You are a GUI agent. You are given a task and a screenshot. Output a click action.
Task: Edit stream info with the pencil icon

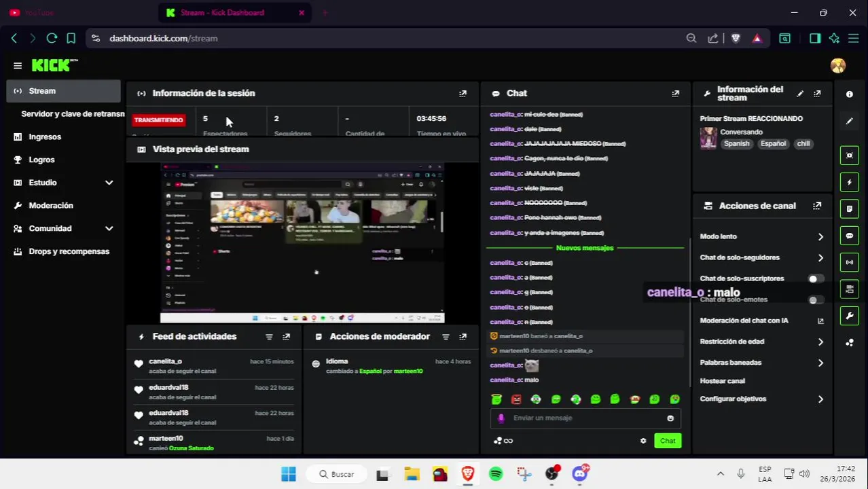coord(800,94)
